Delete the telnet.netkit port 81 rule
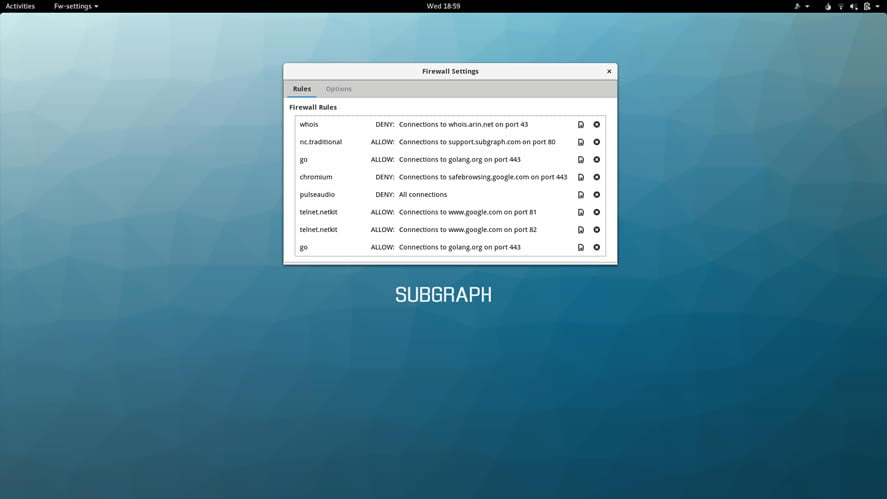Image resolution: width=887 pixels, height=499 pixels. point(596,212)
